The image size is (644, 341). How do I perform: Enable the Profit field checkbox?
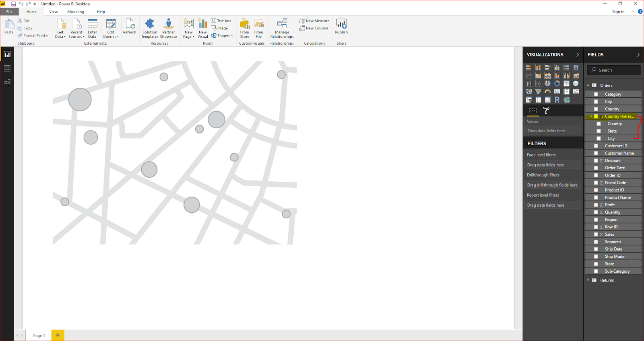tap(596, 205)
